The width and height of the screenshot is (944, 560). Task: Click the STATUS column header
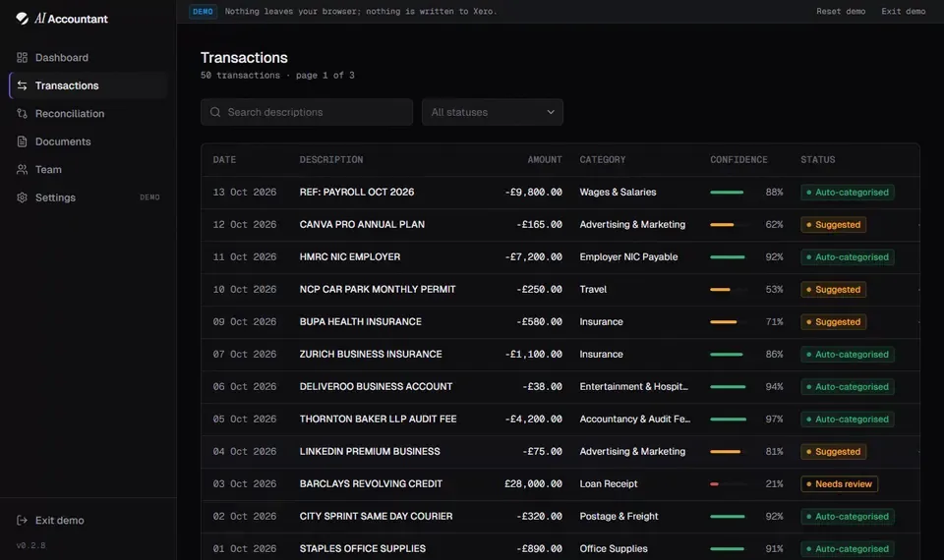(817, 159)
